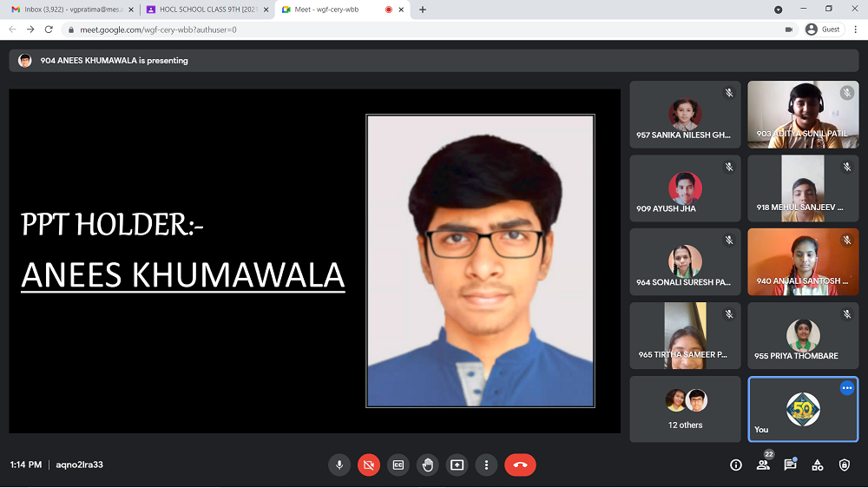Raise your hand in the meeting
Image resolution: width=868 pixels, height=488 pixels.
click(428, 465)
